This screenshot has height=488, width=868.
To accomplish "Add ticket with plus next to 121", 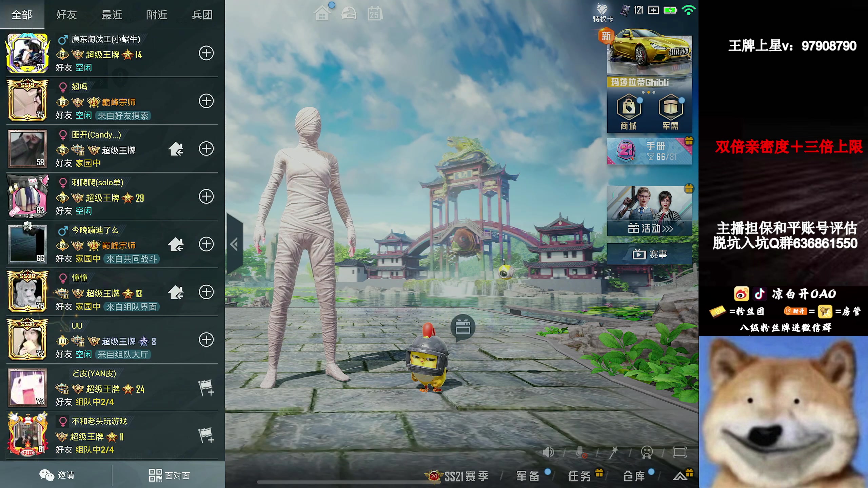I will click(653, 10).
